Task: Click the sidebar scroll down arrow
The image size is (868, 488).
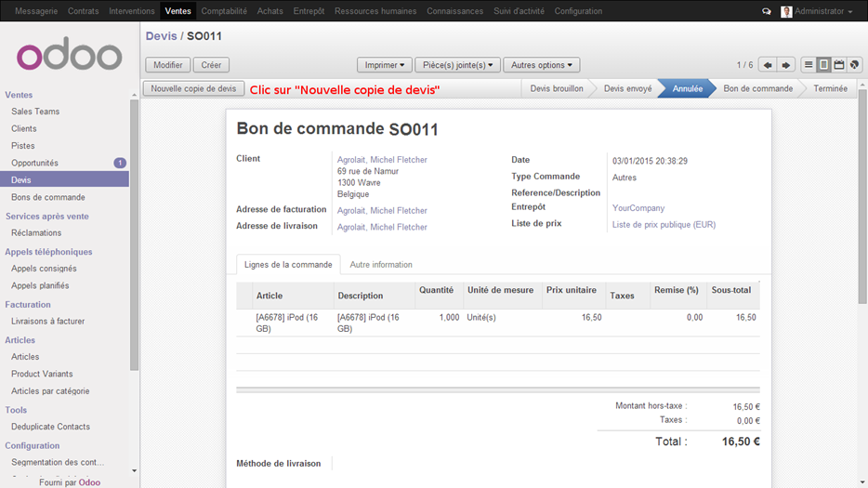Action: tap(134, 471)
